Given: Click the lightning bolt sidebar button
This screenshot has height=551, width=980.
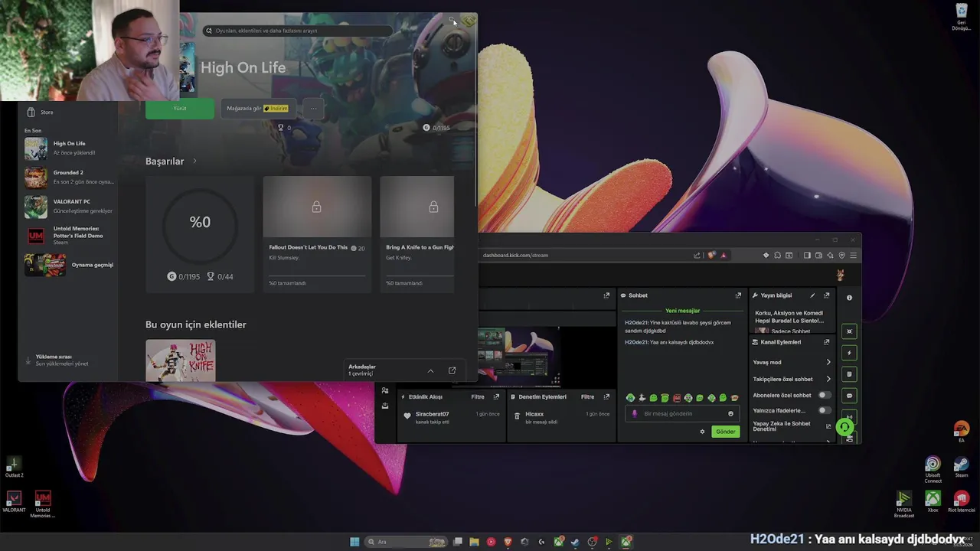Looking at the screenshot, I should pos(849,353).
